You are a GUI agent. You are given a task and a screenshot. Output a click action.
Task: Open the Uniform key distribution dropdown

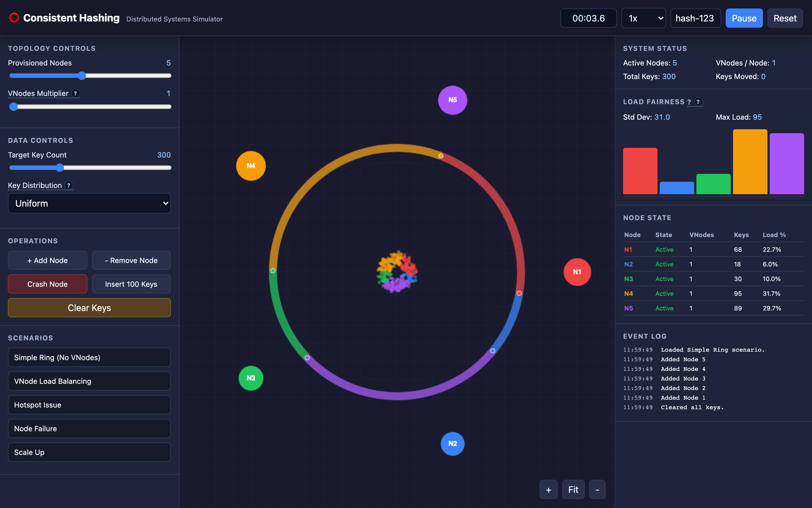pos(89,203)
